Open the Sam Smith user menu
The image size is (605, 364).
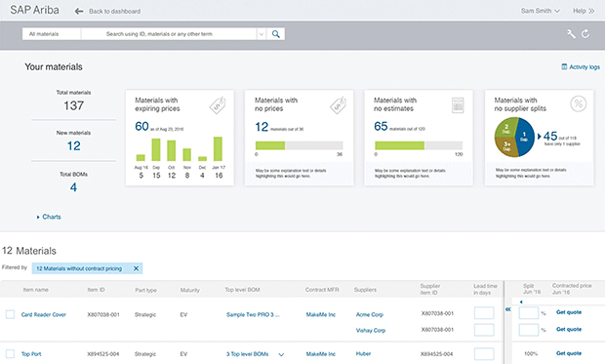click(x=541, y=11)
